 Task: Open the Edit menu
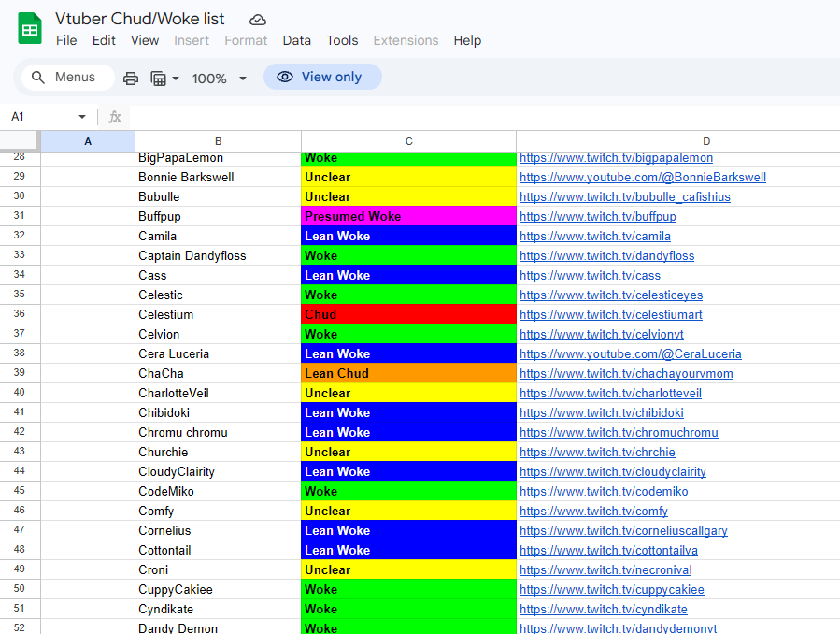104,40
